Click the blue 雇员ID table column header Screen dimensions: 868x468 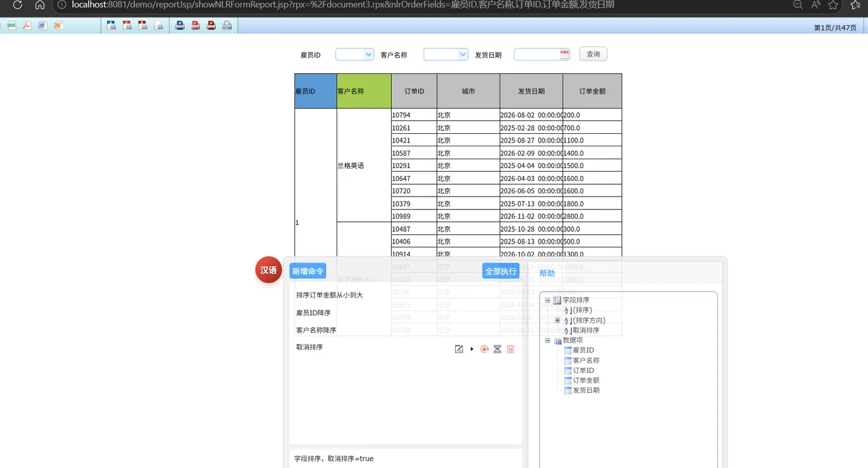316,91
